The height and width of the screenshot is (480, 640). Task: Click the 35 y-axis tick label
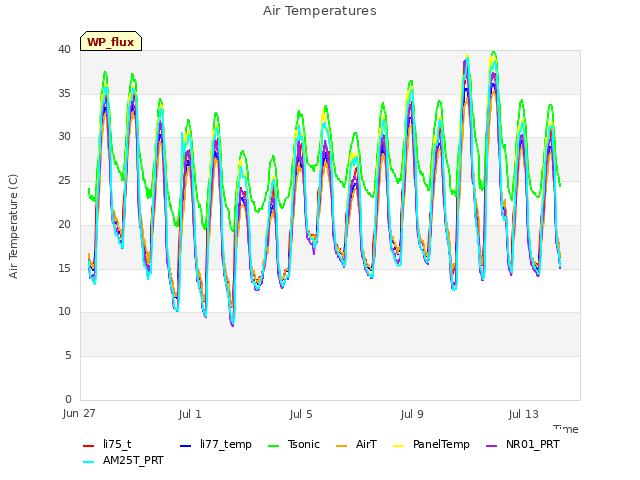click(64, 93)
